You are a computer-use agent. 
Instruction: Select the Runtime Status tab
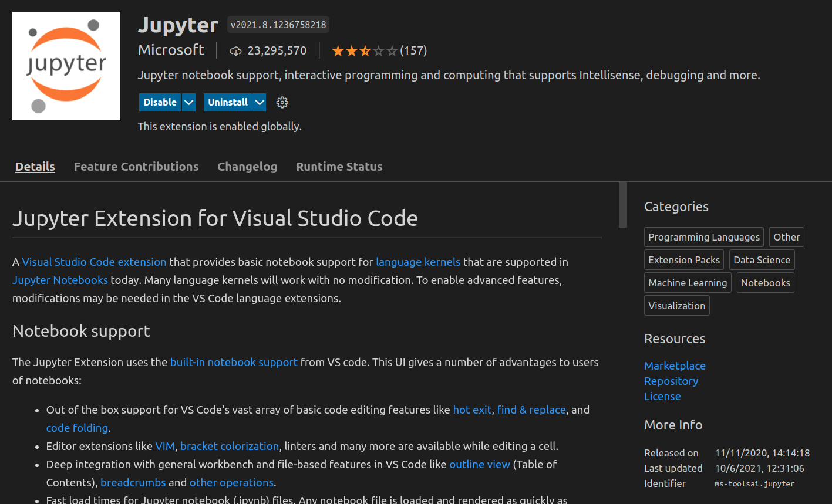click(339, 167)
